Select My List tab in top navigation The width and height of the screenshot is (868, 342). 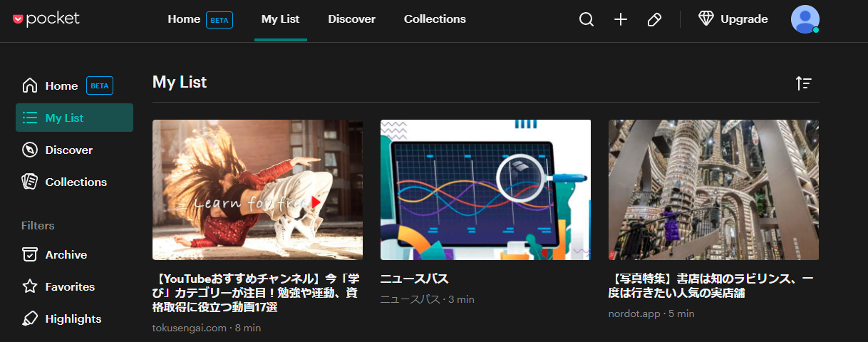click(281, 19)
